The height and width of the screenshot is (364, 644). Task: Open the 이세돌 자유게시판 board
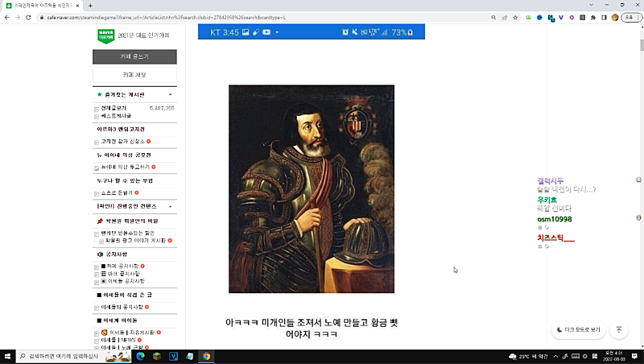click(x=128, y=333)
